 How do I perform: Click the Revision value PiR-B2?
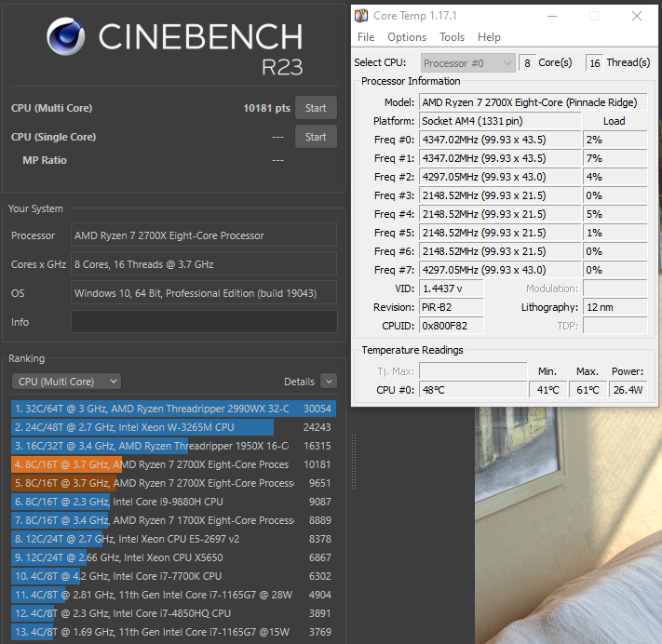(x=452, y=307)
